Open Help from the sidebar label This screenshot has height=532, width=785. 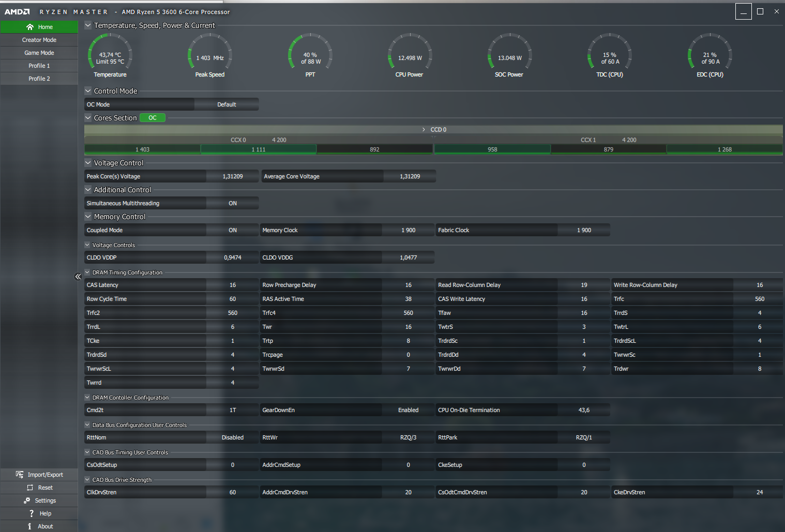pos(46,513)
